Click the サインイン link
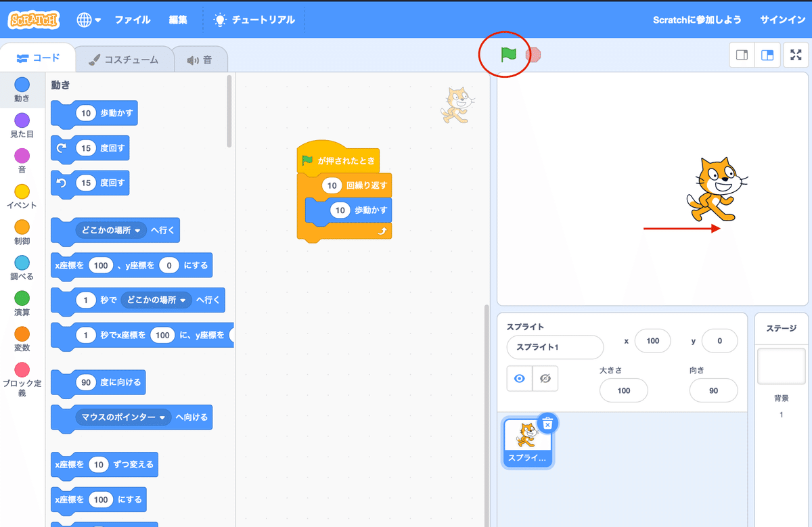 tap(782, 20)
